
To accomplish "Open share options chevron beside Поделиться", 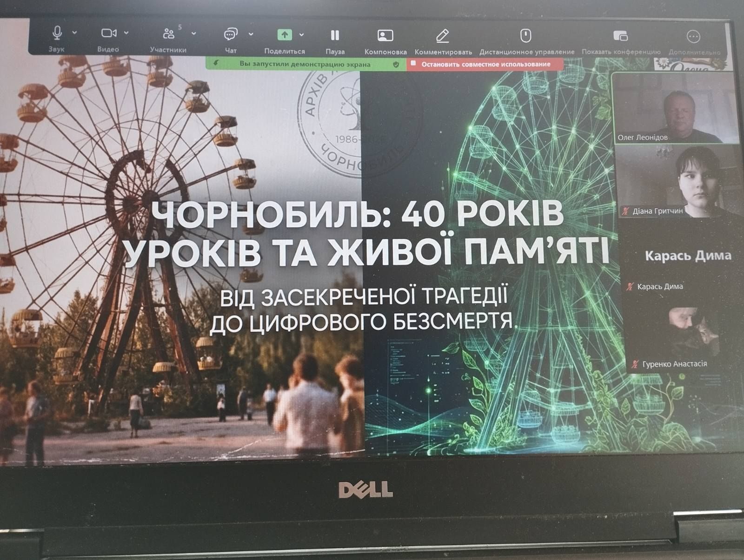I will click(x=301, y=33).
